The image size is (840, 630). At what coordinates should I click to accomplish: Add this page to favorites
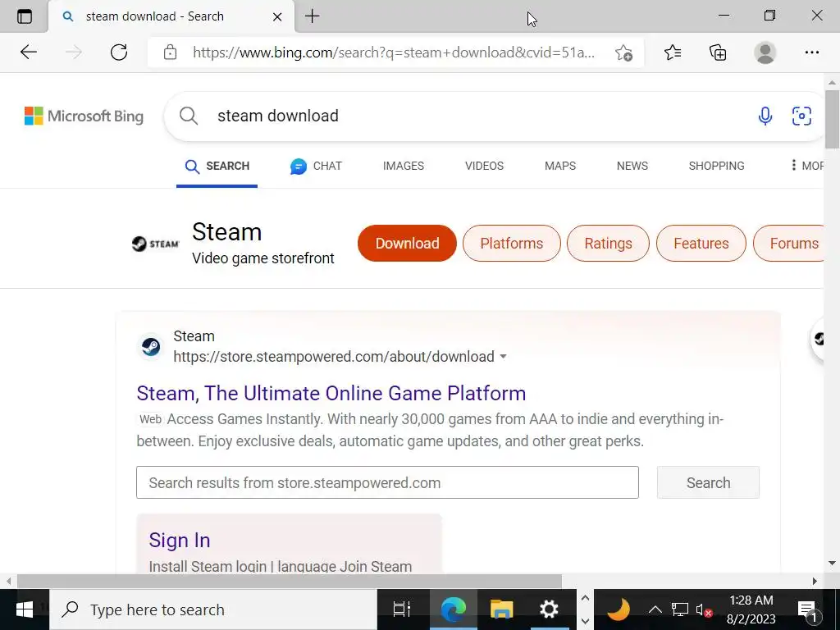623,52
